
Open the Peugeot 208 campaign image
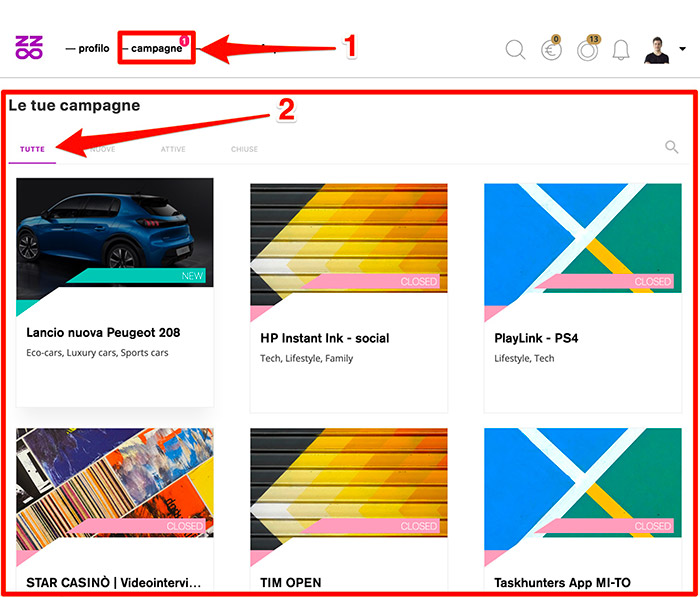coord(115,232)
